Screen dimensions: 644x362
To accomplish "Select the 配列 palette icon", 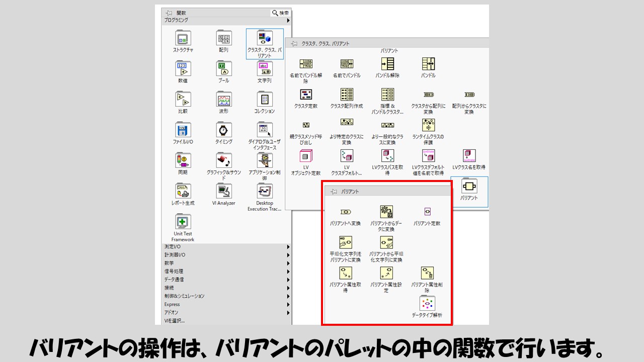I will coord(224,39).
